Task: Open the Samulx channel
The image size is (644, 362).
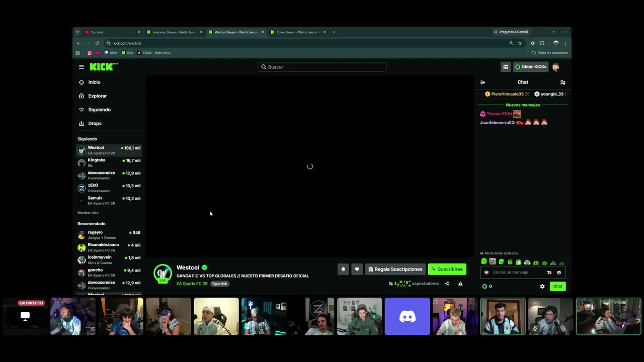Action: tap(109, 200)
